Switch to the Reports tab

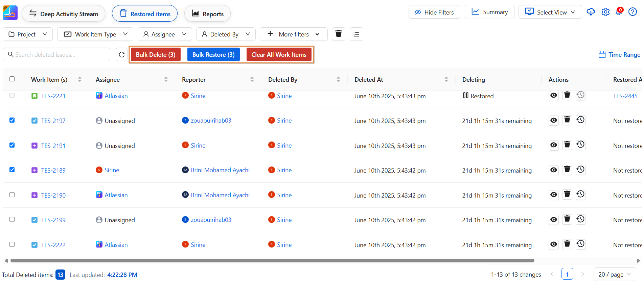coord(207,14)
